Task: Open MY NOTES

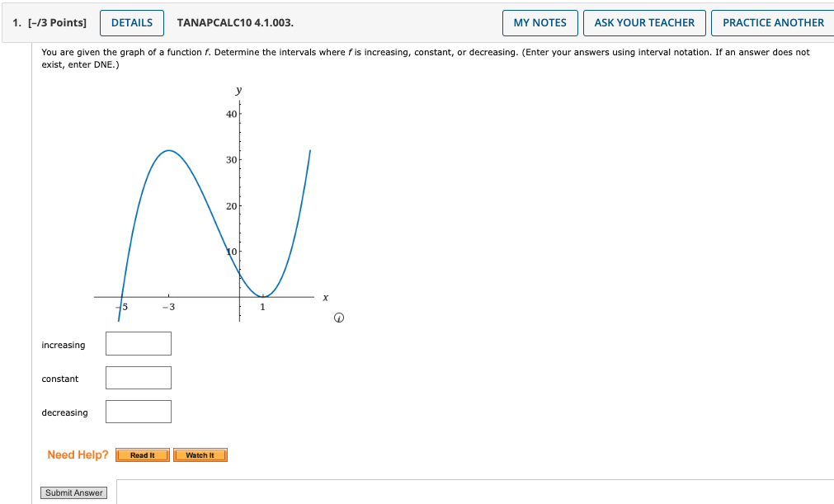Action: coord(540,23)
